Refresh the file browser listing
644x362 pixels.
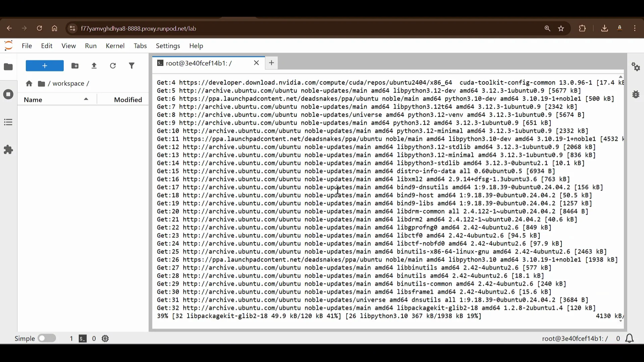113,66
